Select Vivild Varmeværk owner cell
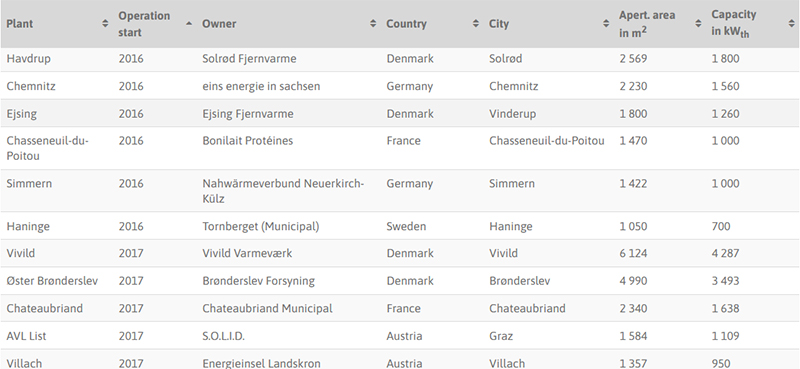This screenshot has width=800, height=369. click(x=247, y=253)
